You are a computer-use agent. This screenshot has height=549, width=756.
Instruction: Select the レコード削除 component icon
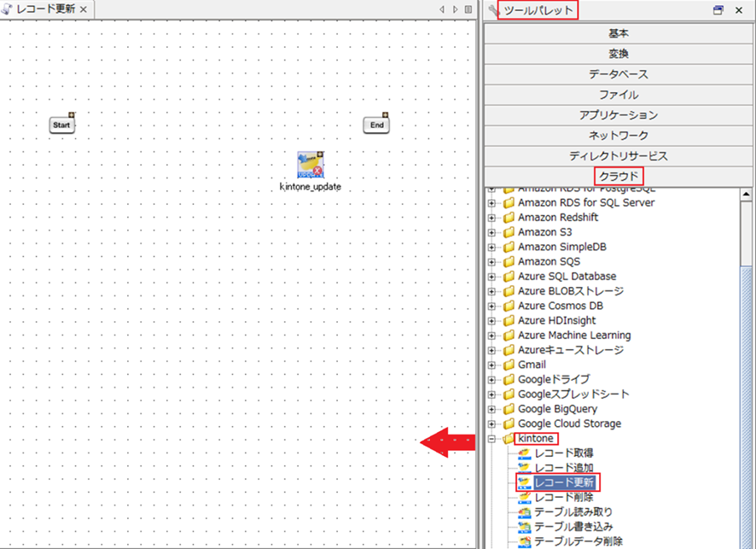pyautogui.click(x=524, y=498)
